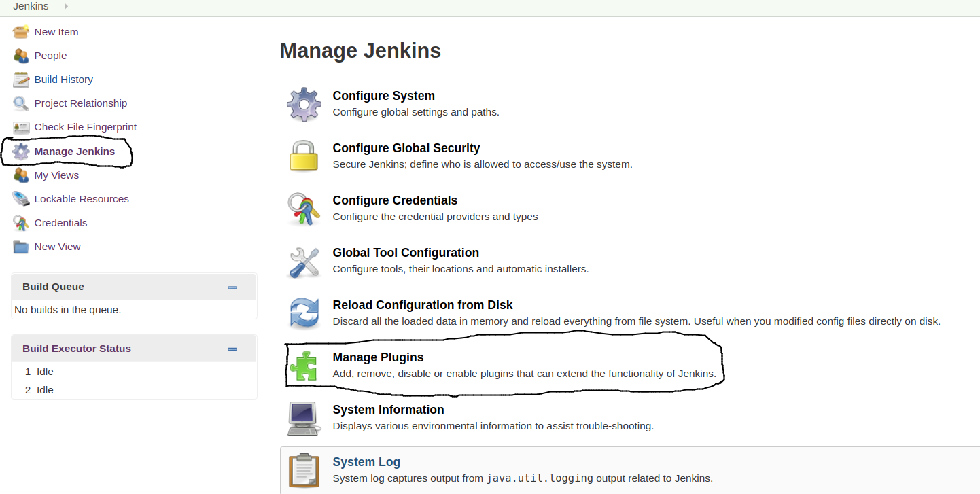Viewport: 980px width, 494px height.
Task: Go to Project Relationship page
Action: [80, 103]
